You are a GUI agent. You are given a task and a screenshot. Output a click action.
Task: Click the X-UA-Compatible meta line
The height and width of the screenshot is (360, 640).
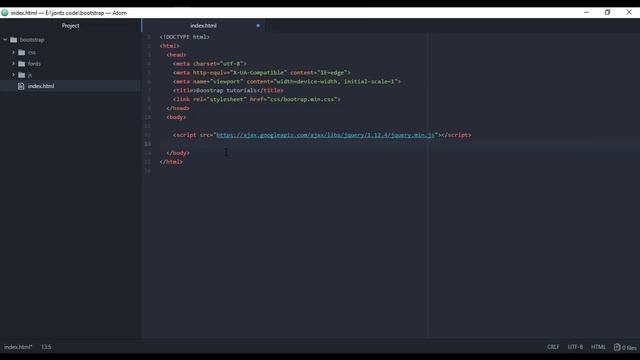click(x=262, y=73)
